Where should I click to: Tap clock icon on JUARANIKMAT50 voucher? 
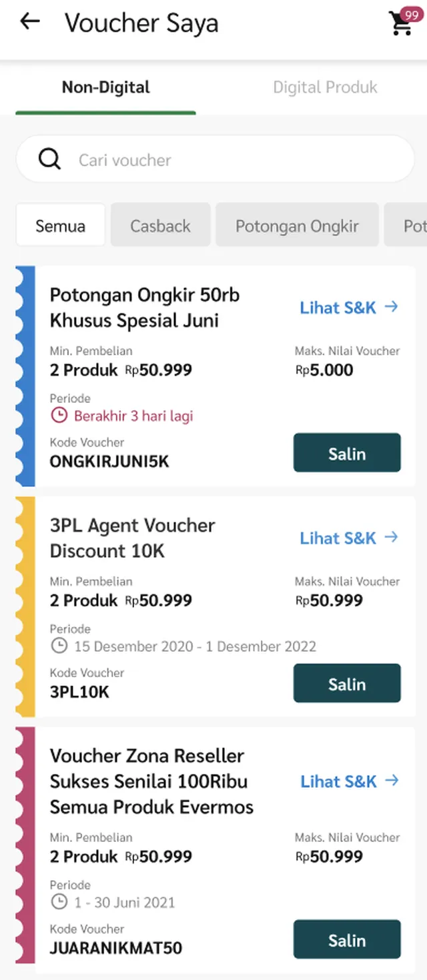pos(59,902)
